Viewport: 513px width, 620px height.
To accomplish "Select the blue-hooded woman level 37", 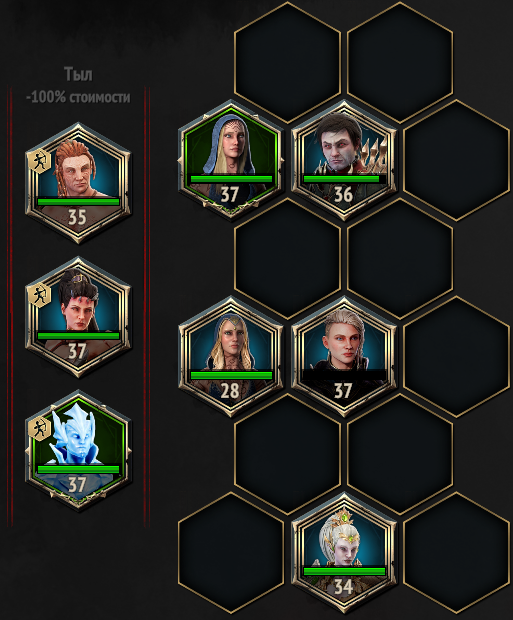I will point(231,160).
